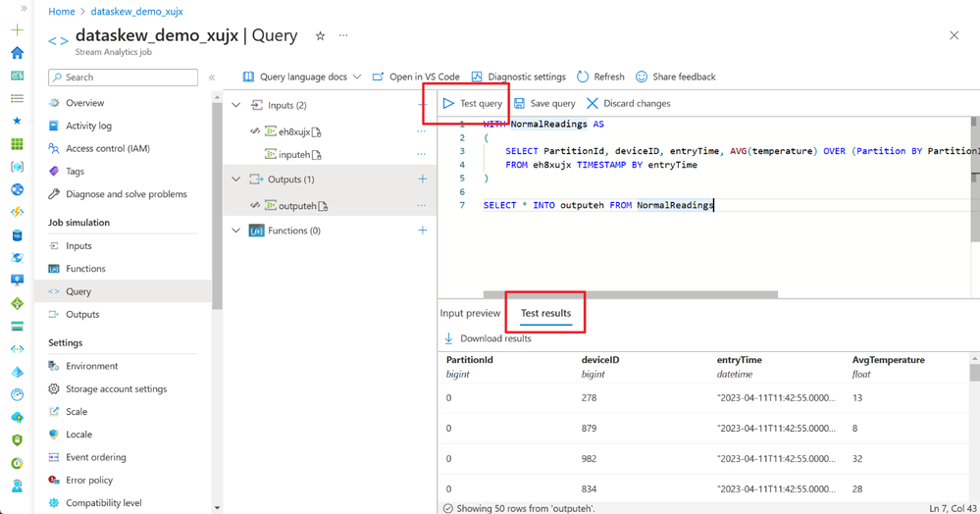Open the Dashboard icon in portal sidebar
The image size is (980, 514).
[18, 75]
